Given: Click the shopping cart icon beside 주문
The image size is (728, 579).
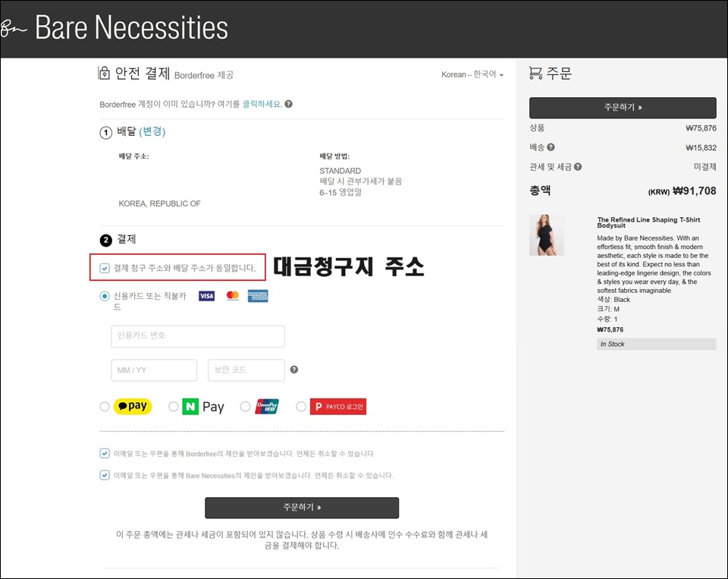Looking at the screenshot, I should pos(535,73).
